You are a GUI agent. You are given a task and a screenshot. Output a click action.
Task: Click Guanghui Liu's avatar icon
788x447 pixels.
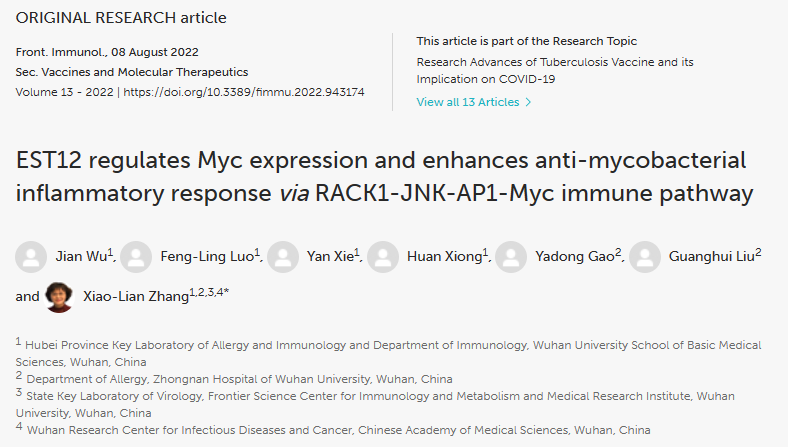coord(645,257)
